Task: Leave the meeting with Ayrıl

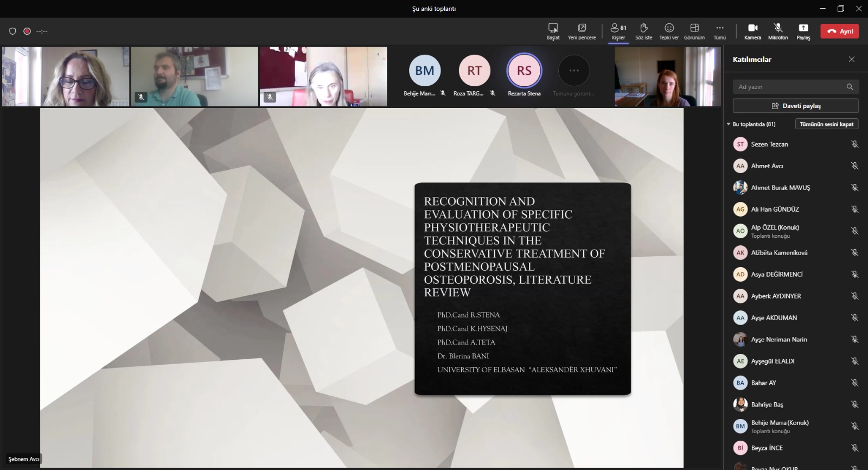Action: pyautogui.click(x=839, y=31)
